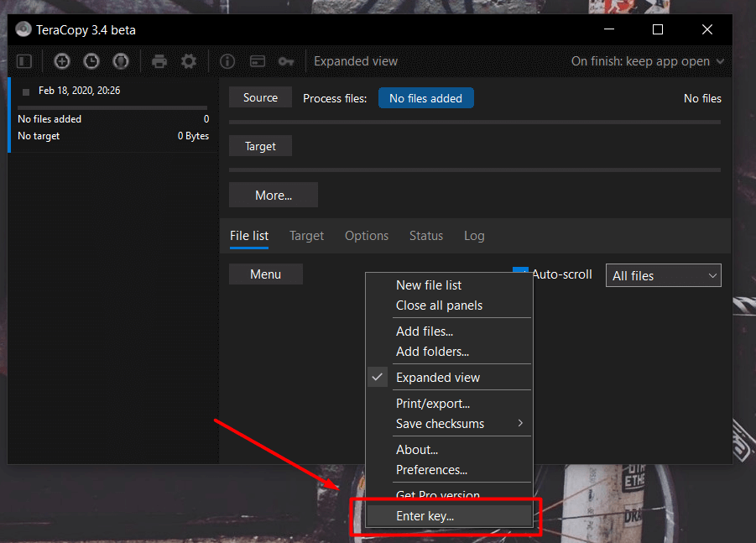Image resolution: width=756 pixels, height=543 pixels.
Task: Click the small square beside Feb 18 job
Action: point(26,91)
